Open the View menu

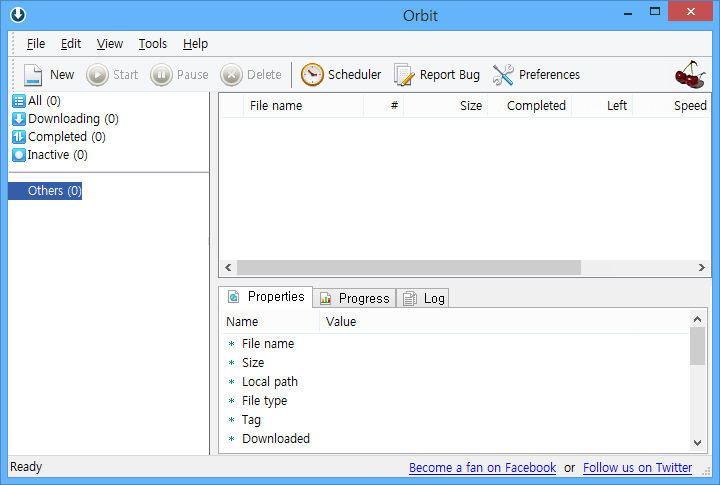110,44
